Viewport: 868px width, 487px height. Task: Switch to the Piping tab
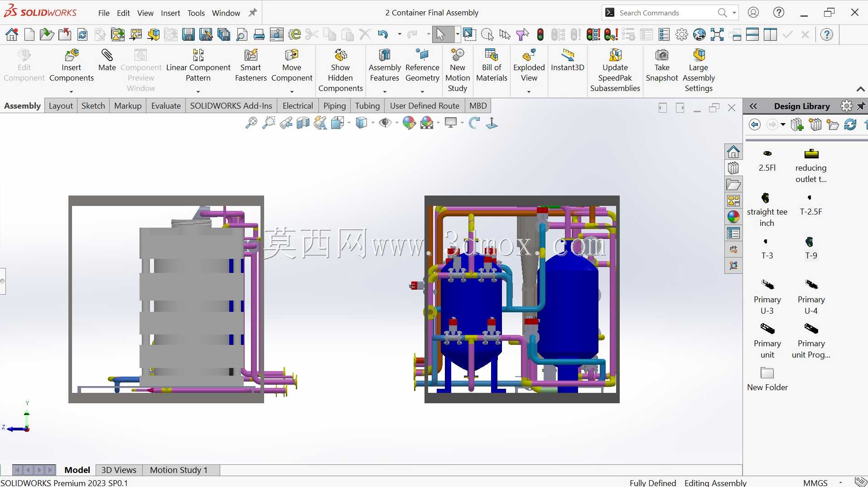coord(334,106)
